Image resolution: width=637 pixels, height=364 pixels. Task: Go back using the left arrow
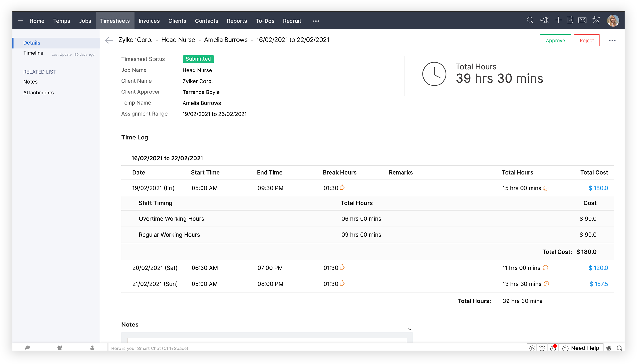click(109, 40)
